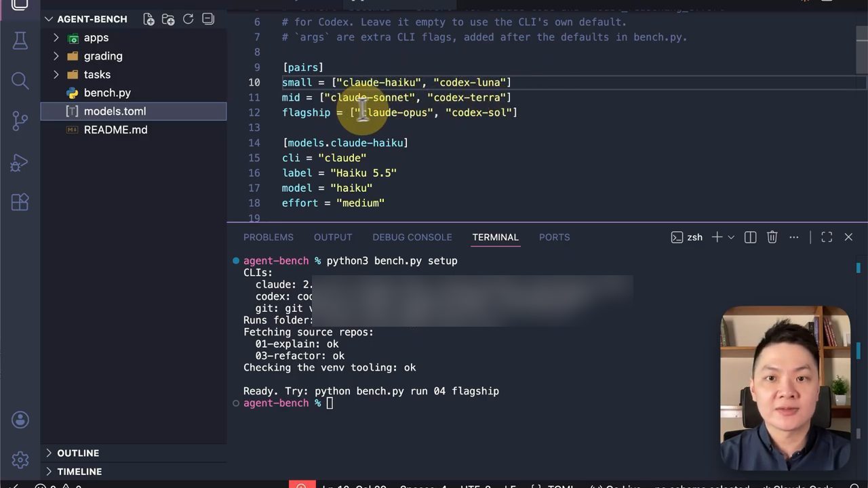
Task: Open the Run and Debug view
Action: [x=20, y=162]
